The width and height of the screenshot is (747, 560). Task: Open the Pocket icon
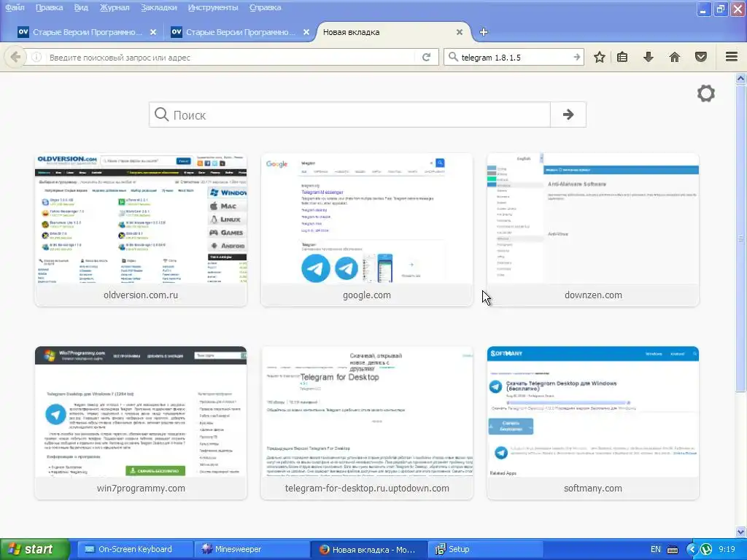pos(701,57)
